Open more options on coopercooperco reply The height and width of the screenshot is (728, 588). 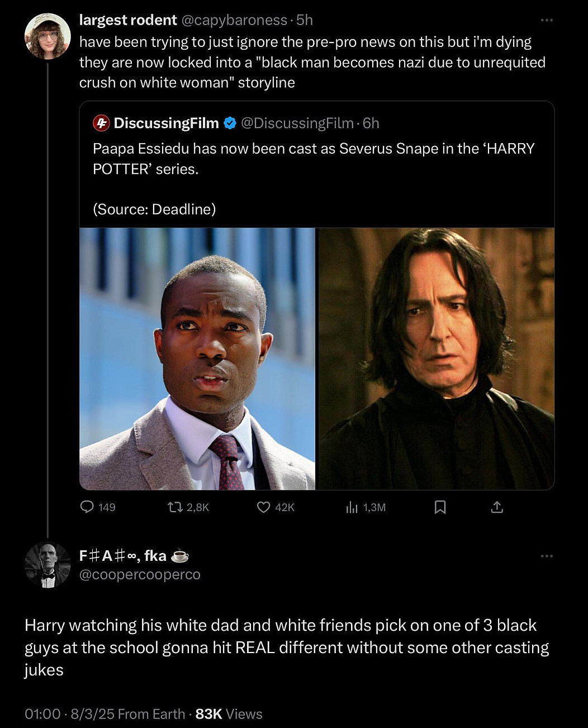(x=547, y=556)
